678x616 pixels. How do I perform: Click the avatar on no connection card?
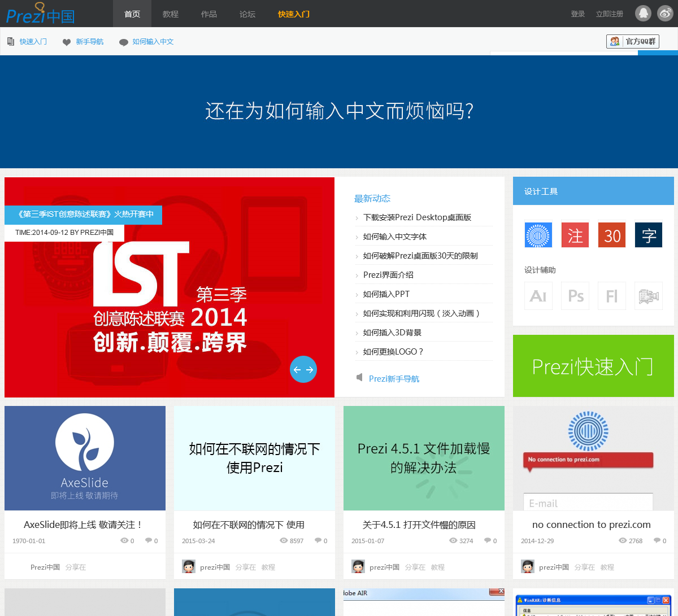(x=528, y=566)
